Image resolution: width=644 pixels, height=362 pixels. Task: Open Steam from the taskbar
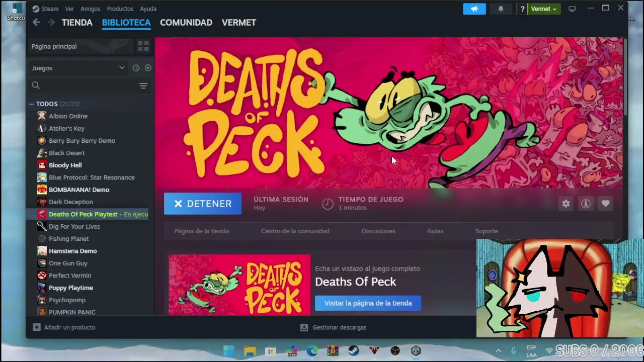(x=354, y=350)
